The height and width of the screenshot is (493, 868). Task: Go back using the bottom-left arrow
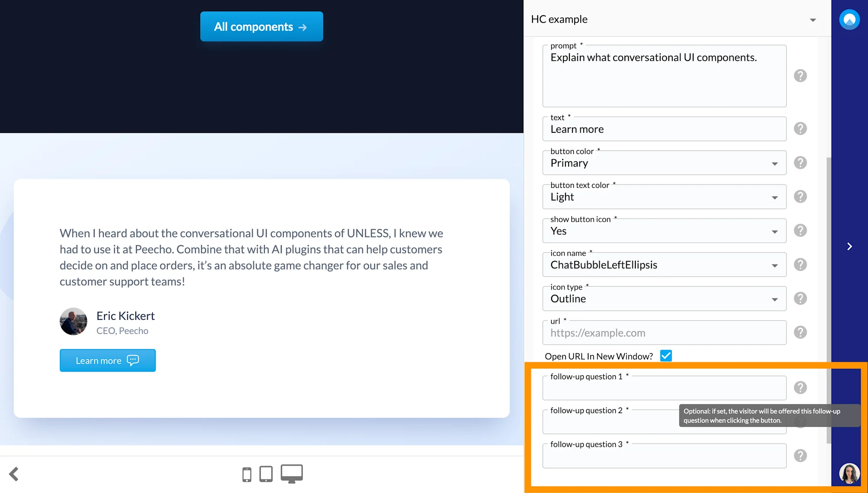13,474
